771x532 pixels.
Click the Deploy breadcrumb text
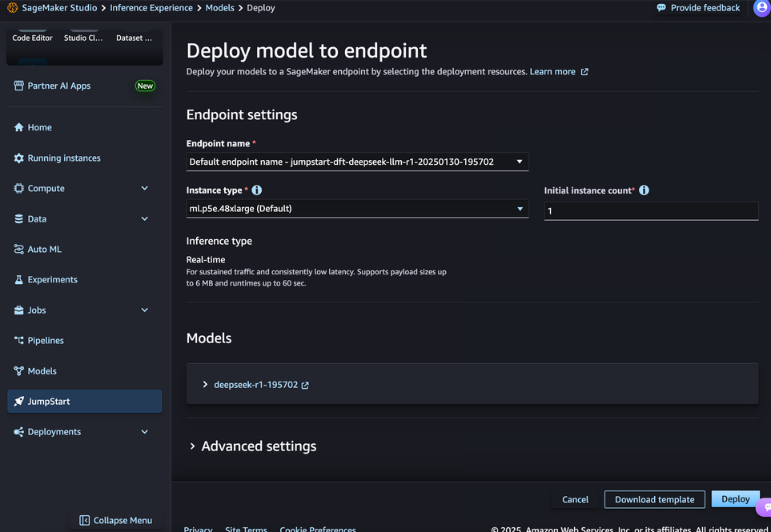(x=261, y=8)
